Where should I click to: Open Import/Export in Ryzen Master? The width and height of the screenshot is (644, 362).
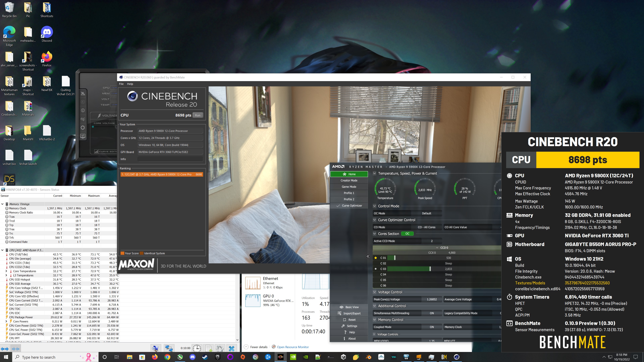(x=349, y=313)
